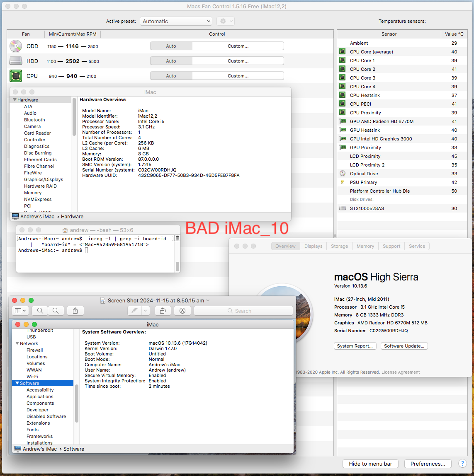474x476 pixels.
Task: Rotate the image in Preview toolbar
Action: click(x=163, y=311)
